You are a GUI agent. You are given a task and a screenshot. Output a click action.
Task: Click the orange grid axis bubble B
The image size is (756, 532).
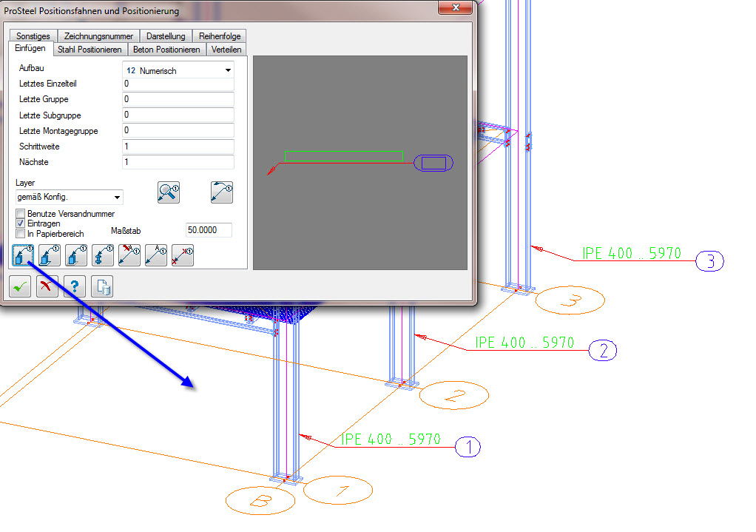coord(260,501)
